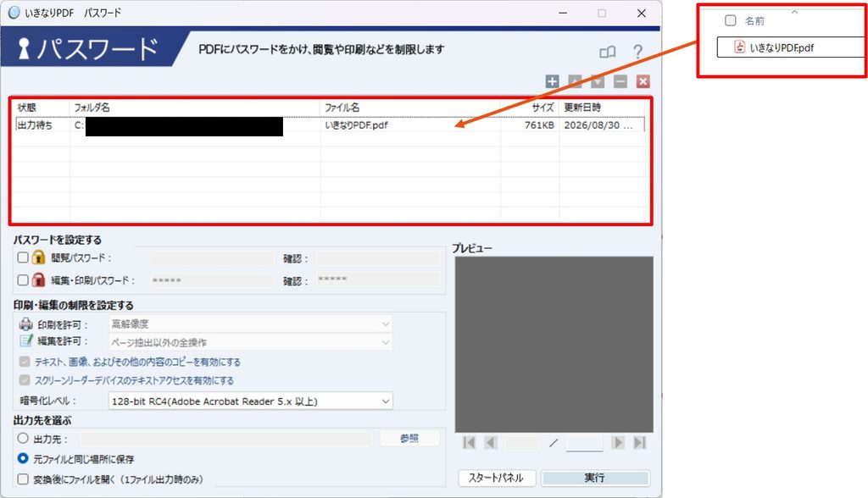Click the PDF file icon in Explorer list

pyautogui.click(x=739, y=47)
